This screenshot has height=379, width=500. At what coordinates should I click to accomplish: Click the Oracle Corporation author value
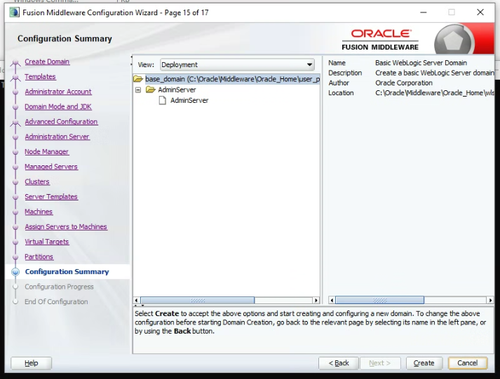coord(404,83)
